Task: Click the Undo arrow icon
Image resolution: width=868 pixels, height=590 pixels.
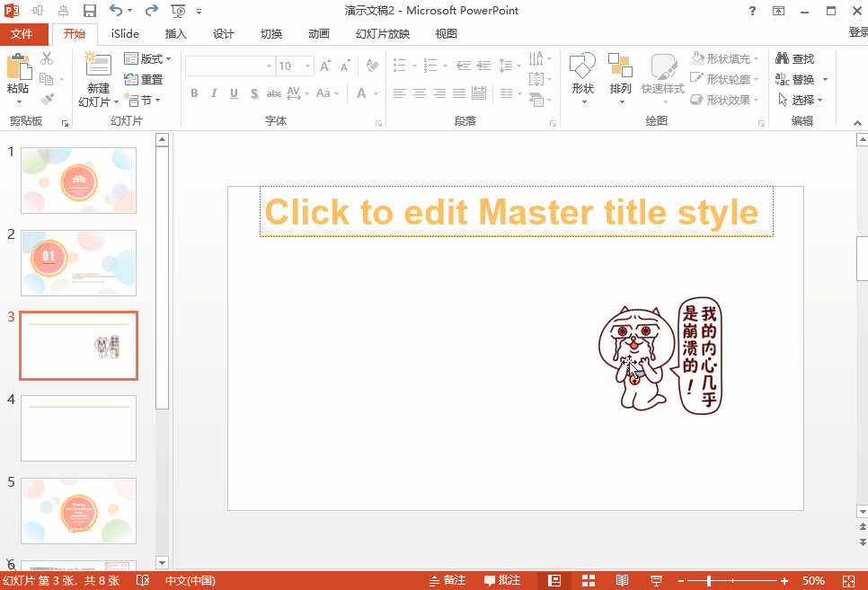Action: pos(116,11)
